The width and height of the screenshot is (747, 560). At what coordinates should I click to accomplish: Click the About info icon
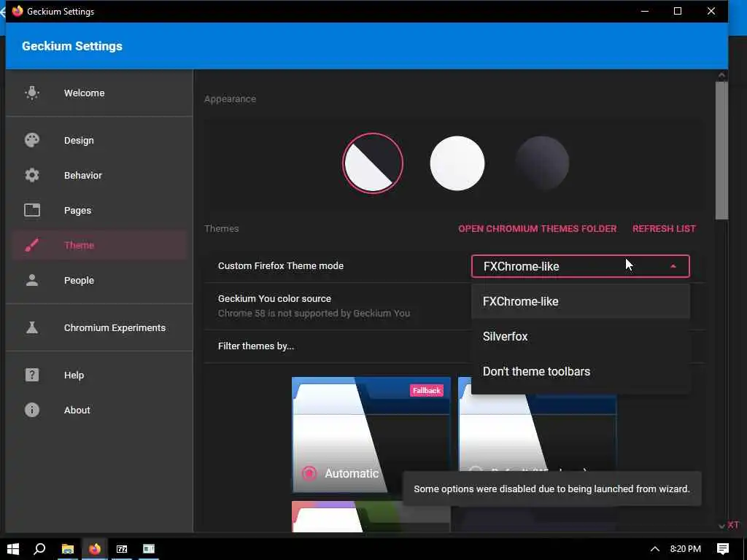(32, 410)
